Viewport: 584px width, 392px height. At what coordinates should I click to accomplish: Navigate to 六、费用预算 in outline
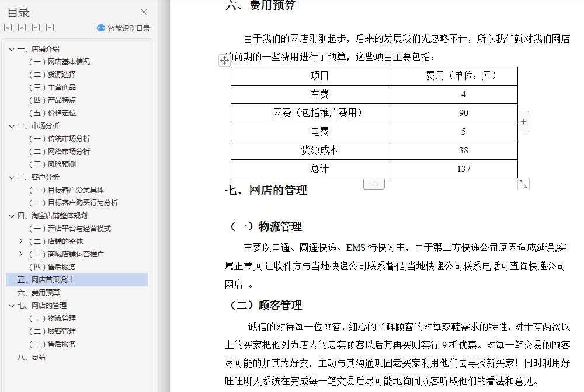(x=39, y=293)
